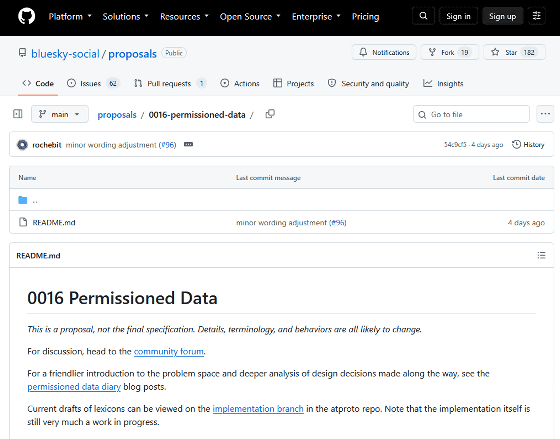
Task: Switch to the Insights tab
Action: [443, 83]
